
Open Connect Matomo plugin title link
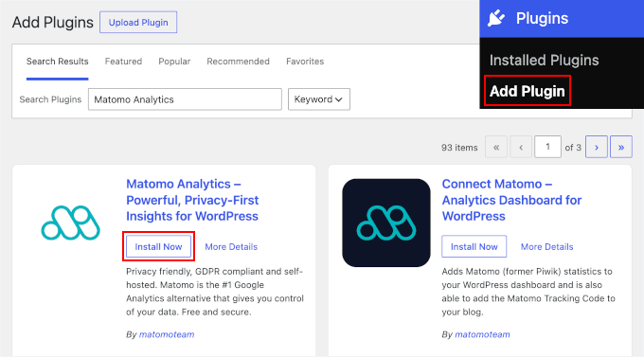coord(511,200)
